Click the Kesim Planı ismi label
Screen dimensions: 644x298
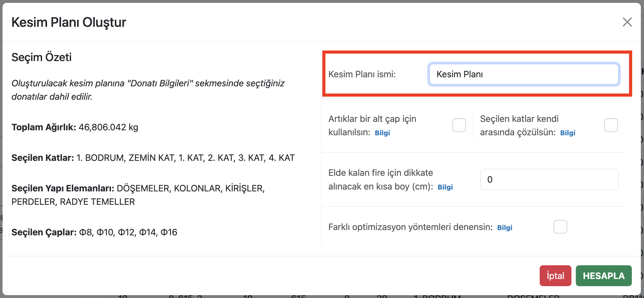pos(362,74)
